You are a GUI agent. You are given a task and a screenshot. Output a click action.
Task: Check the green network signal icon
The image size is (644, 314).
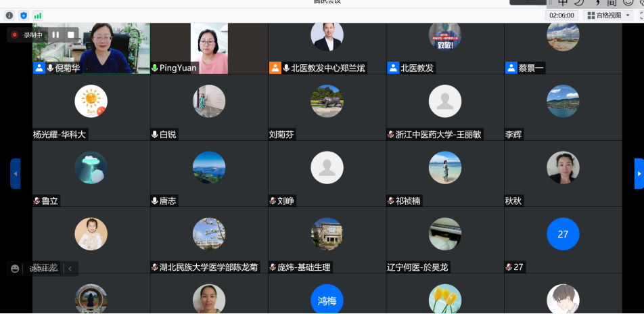coord(38,15)
